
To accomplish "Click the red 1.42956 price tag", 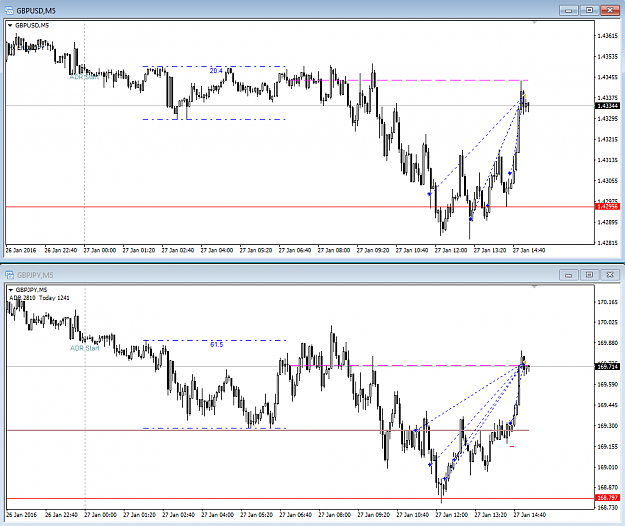I will [x=607, y=206].
